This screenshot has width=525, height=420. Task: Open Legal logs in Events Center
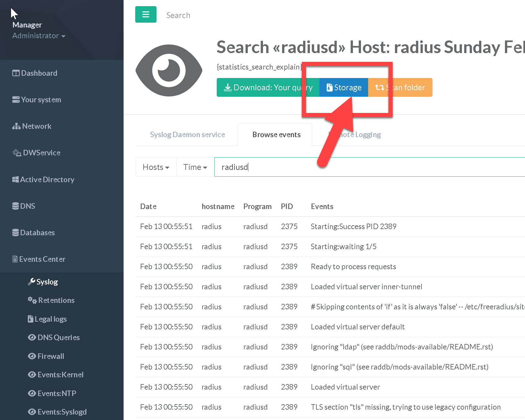pyautogui.click(x=47, y=319)
